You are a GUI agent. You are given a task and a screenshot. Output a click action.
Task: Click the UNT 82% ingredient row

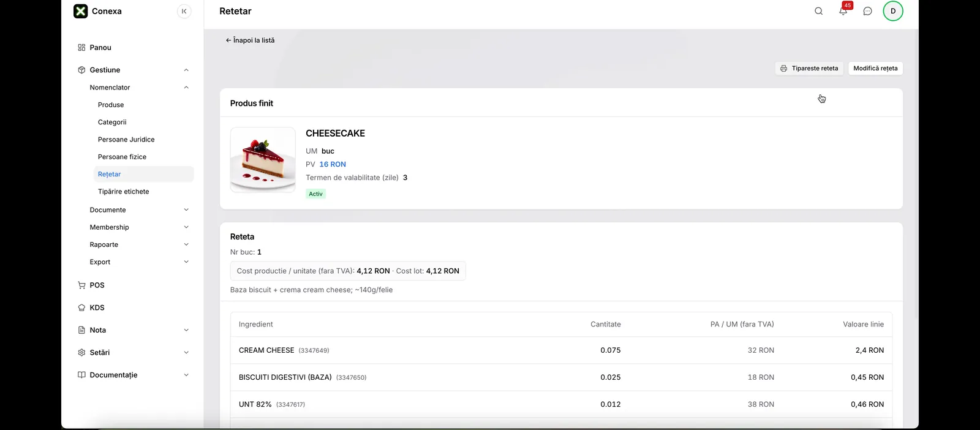pos(561,404)
